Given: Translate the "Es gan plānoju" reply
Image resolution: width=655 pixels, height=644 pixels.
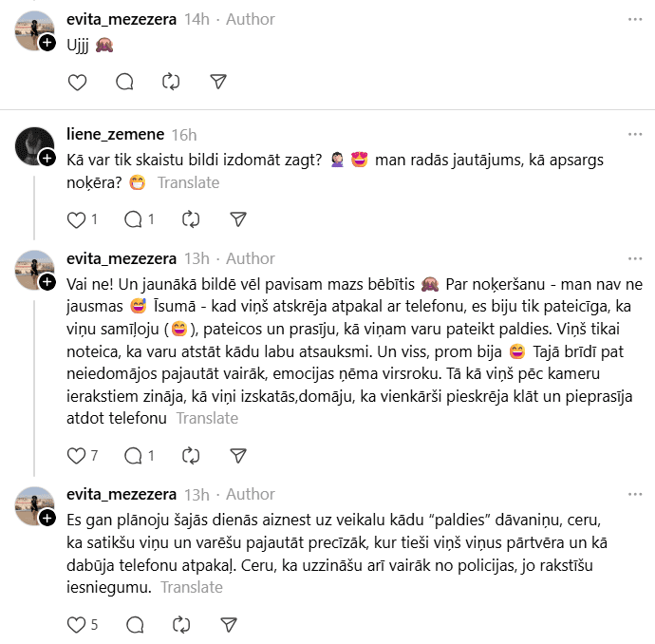Looking at the screenshot, I should pyautogui.click(x=191, y=587).
